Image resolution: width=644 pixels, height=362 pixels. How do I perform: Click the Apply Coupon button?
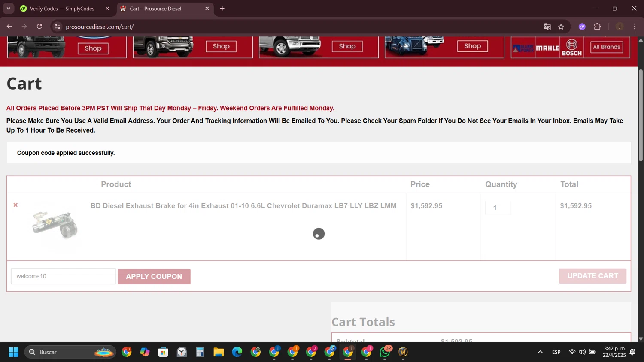point(154,277)
